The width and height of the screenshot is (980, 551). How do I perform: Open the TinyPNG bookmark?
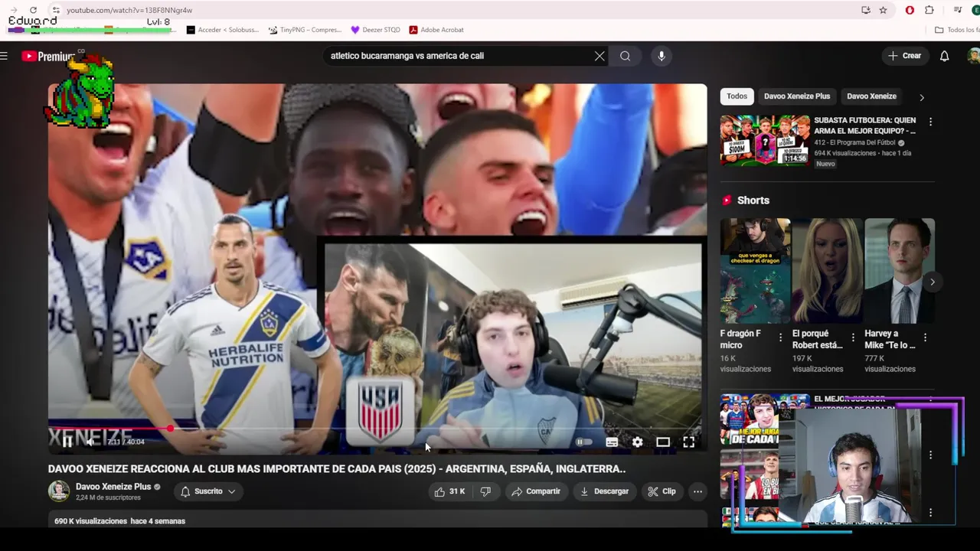click(305, 30)
